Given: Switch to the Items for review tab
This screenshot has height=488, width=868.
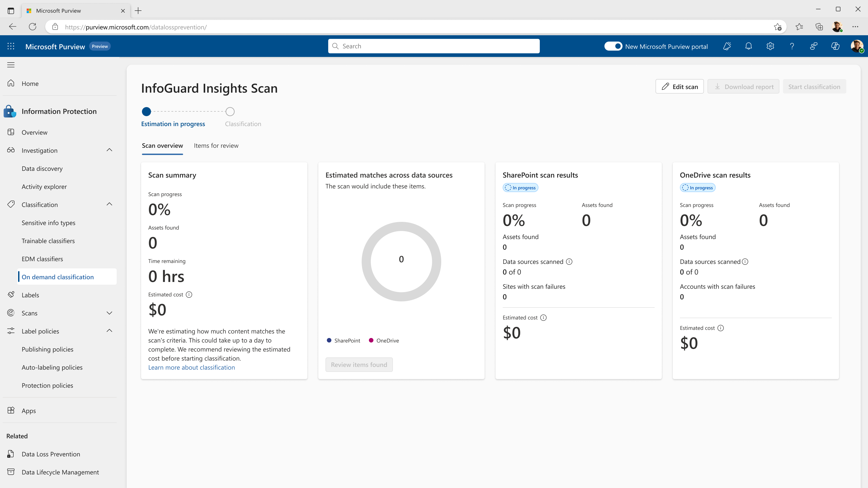Looking at the screenshot, I should pos(216,146).
